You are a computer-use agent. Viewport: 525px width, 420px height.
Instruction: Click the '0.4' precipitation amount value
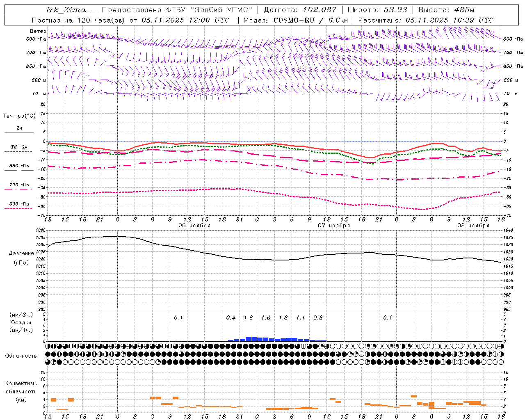point(231,318)
